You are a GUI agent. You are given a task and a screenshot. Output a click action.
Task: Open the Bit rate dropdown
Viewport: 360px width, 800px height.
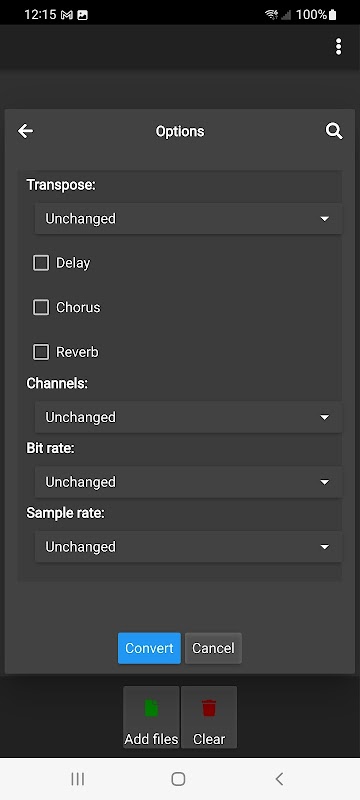point(188,482)
